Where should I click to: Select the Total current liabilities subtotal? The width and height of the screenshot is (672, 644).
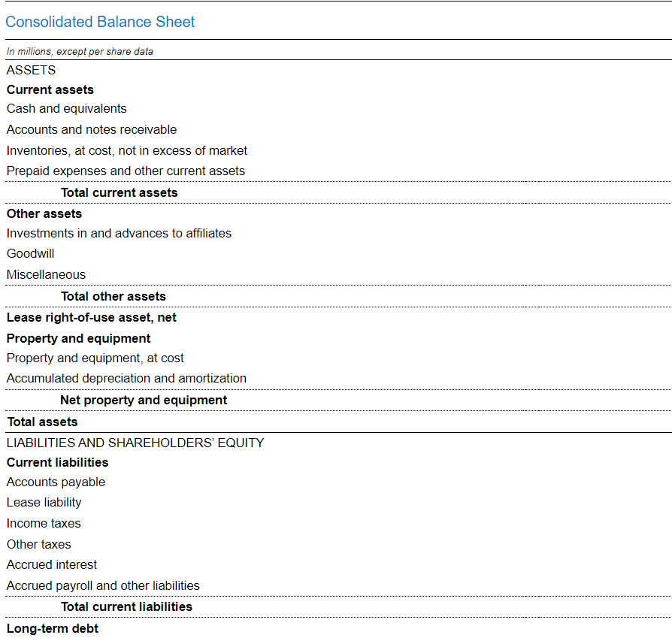tap(126, 606)
